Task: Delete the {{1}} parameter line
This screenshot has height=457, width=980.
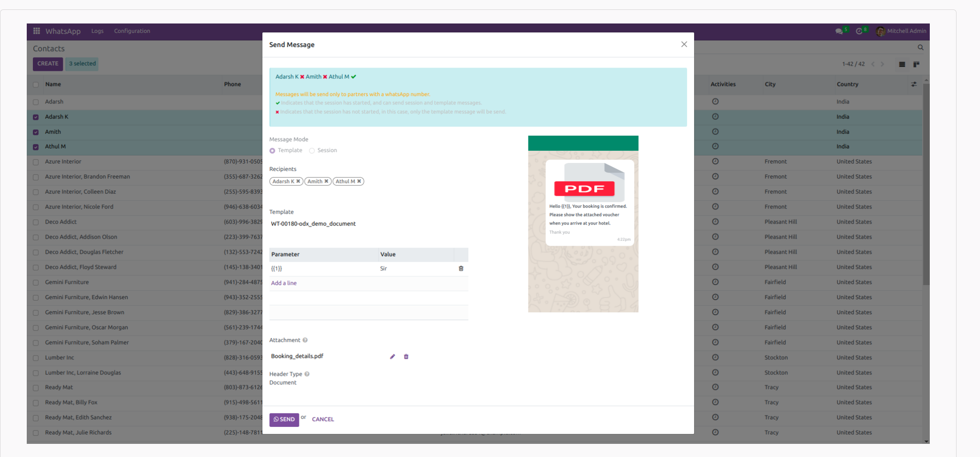Action: tap(461, 269)
